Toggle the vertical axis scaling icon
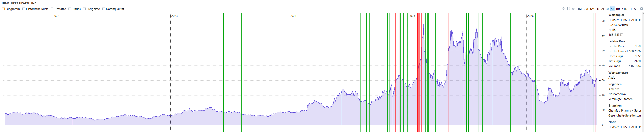 (x=568, y=9)
